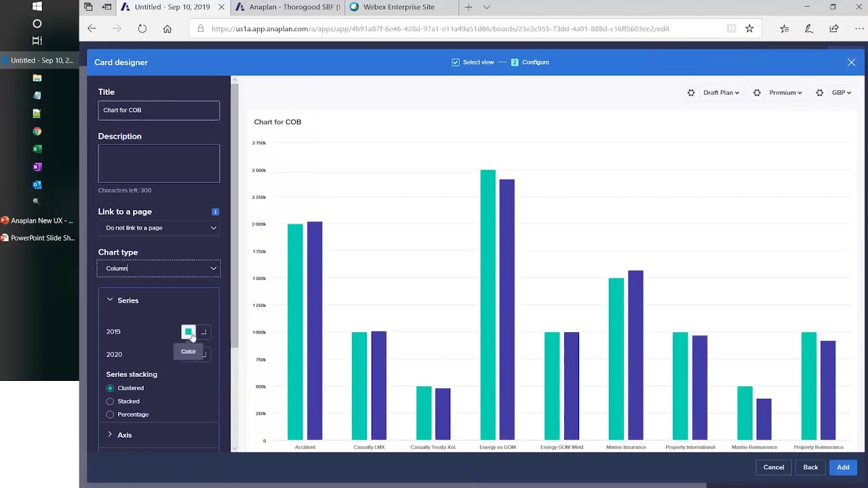Switch to the Webex Enterprise Site tab
Viewport: 868px width, 488px height.
tap(402, 7)
